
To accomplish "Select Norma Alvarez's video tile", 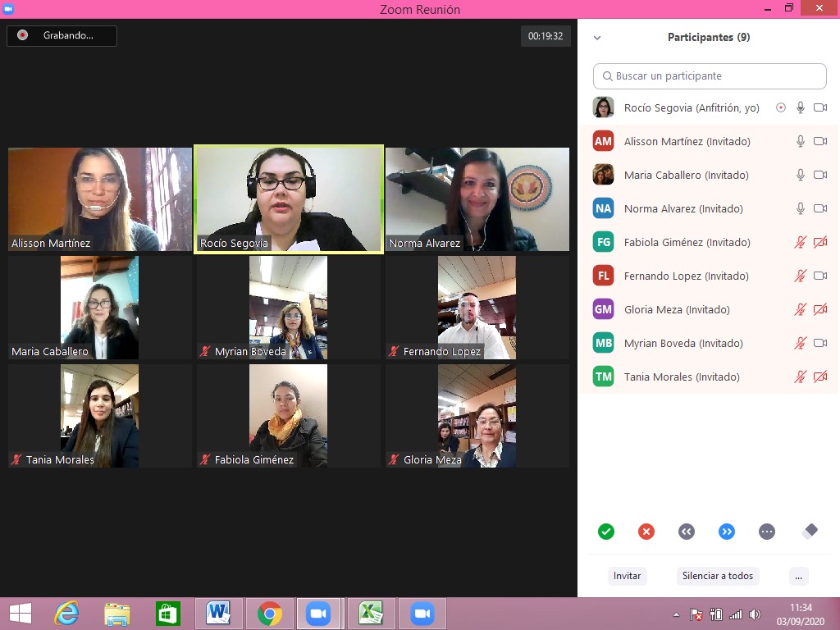I will click(x=477, y=199).
